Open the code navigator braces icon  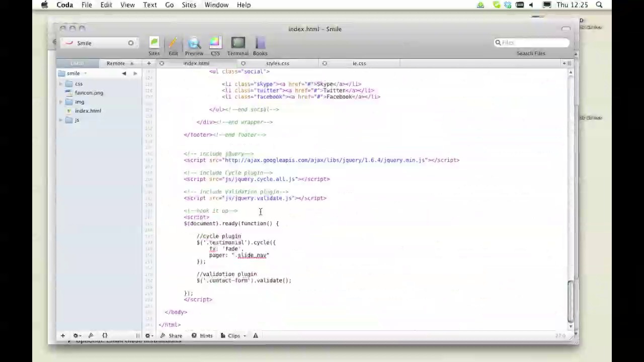[105, 335]
